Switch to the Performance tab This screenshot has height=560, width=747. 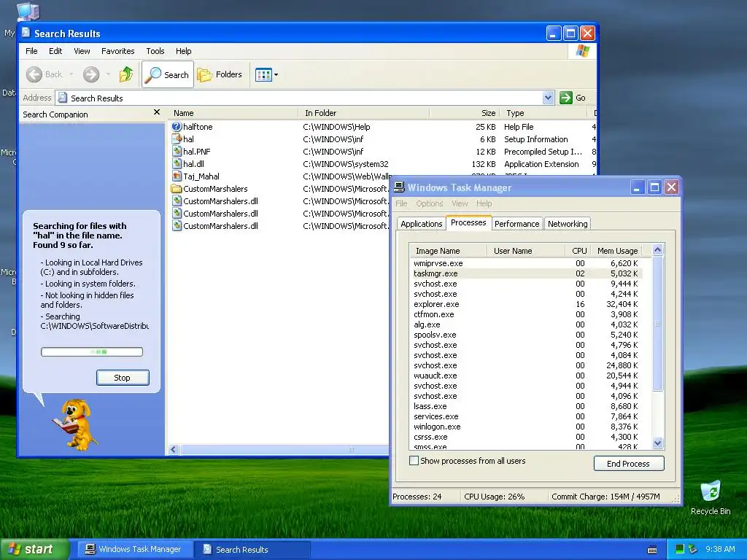tap(517, 224)
